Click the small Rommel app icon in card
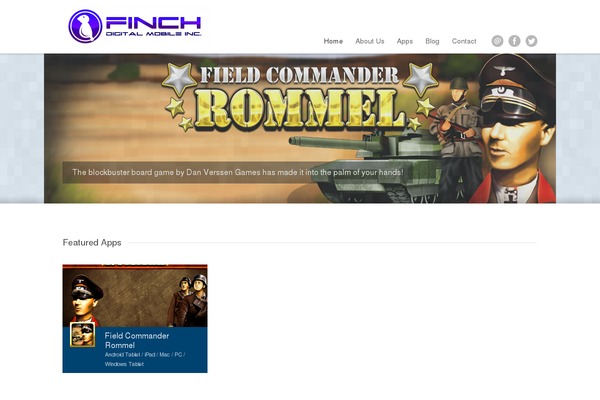Screen dimensions: 600x400 [x=83, y=335]
